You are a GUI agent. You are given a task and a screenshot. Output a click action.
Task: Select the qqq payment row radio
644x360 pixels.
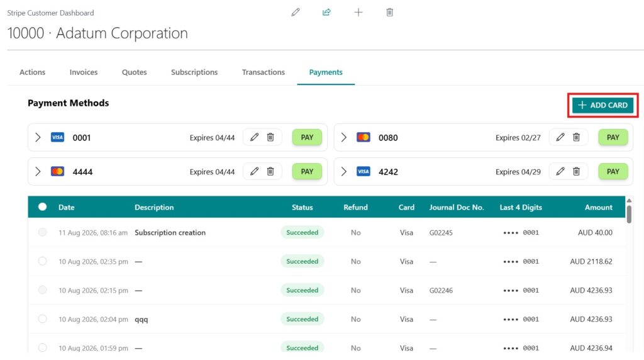42,318
